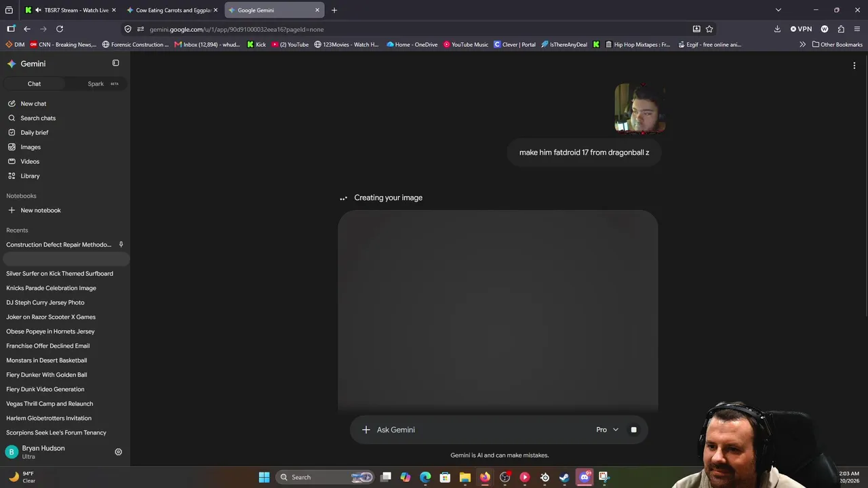The image size is (868, 488).
Task: Open the Home - OneDrive bookmark
Action: 412,45
